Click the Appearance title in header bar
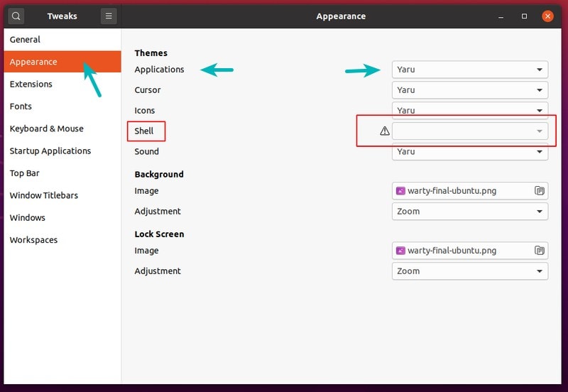 tap(341, 16)
